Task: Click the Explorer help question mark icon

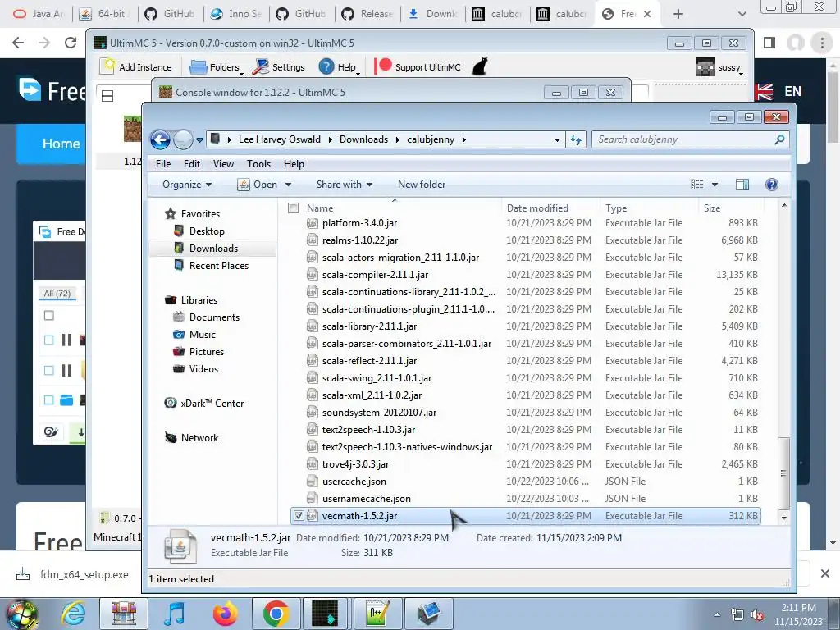Action: point(771,185)
